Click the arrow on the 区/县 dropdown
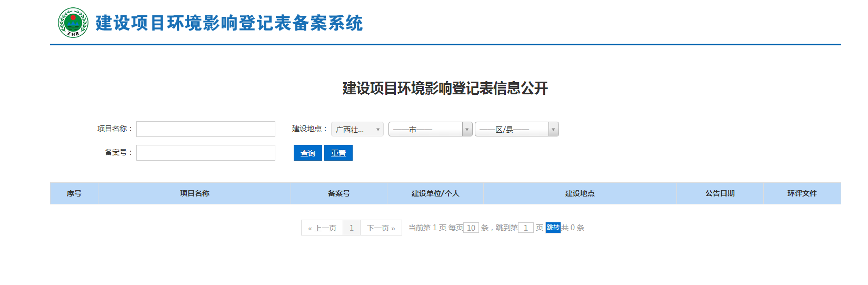This screenshot has width=868, height=285. [x=553, y=129]
